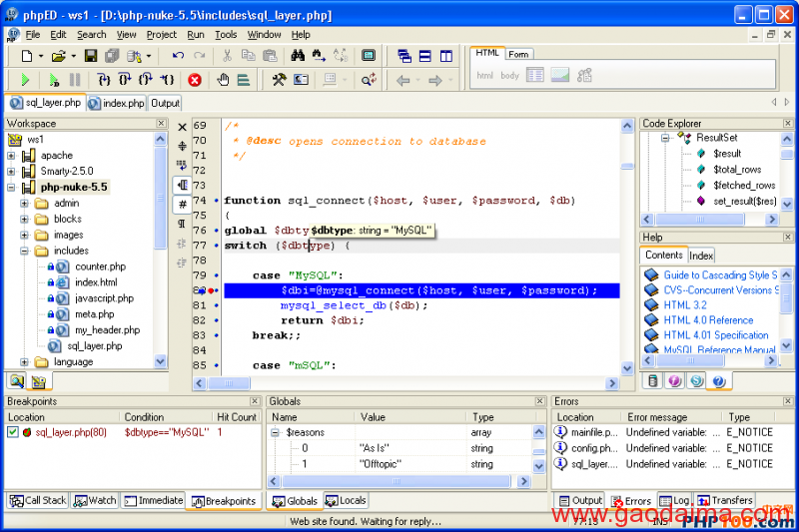Viewport: 799px width, 532px height.
Task: Open the HTML 3.2 help link
Action: pos(685,305)
